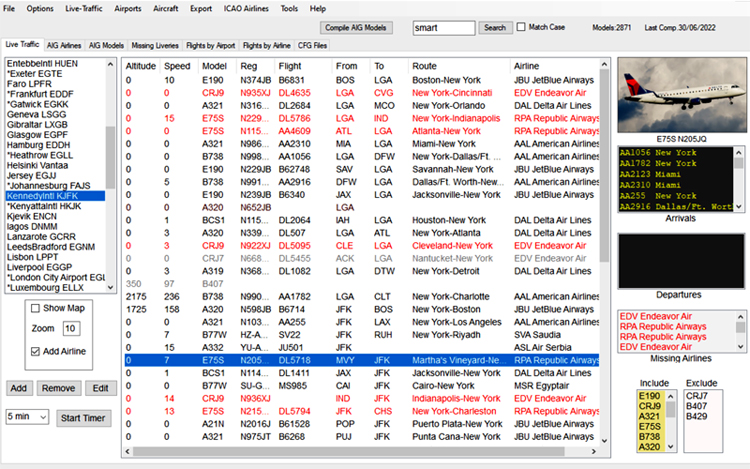The width and height of the screenshot is (750, 469).
Task: Toggle the Show Map checkbox
Action: pyautogui.click(x=35, y=308)
